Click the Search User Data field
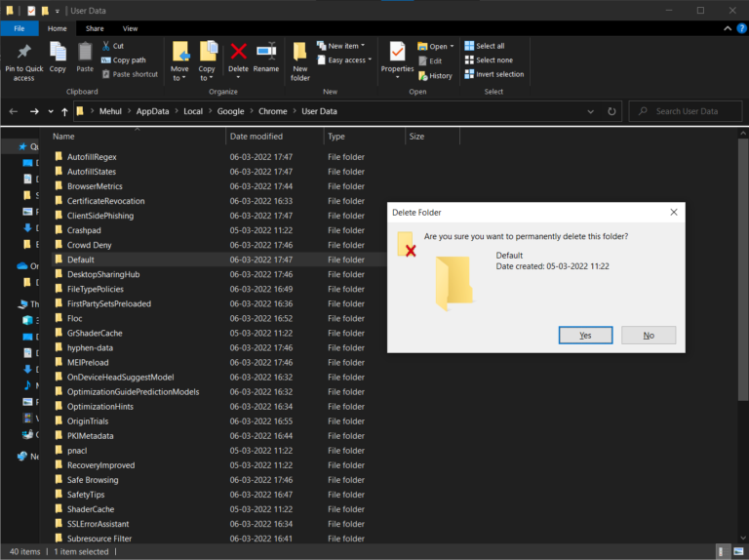749x560 pixels. point(688,111)
